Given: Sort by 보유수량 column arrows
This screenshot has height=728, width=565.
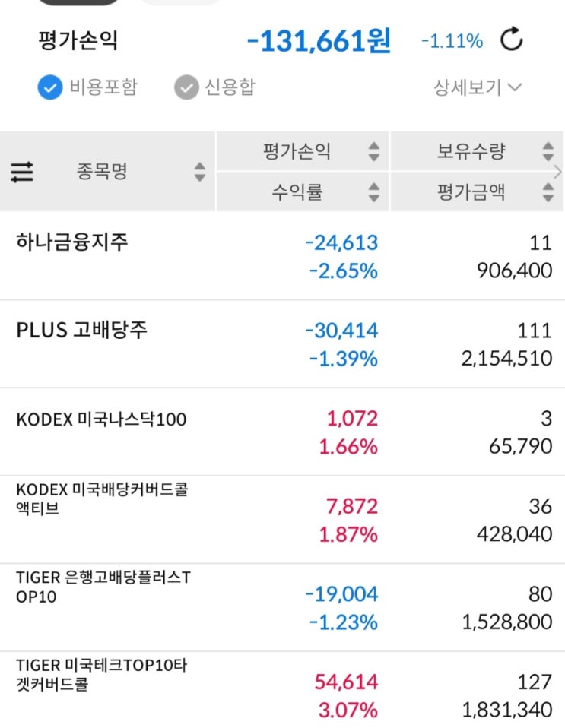Looking at the screenshot, I should pyautogui.click(x=548, y=152).
